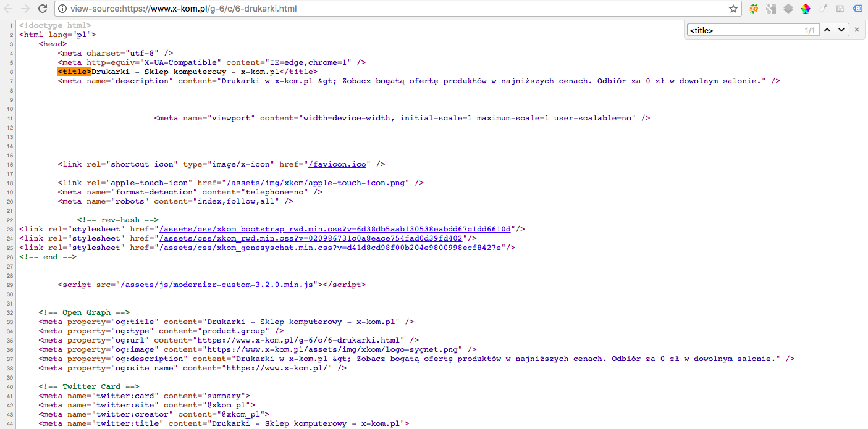Image resolution: width=868 pixels, height=429 pixels.
Task: Open the blue tag assistant extension
Action: pos(858,9)
